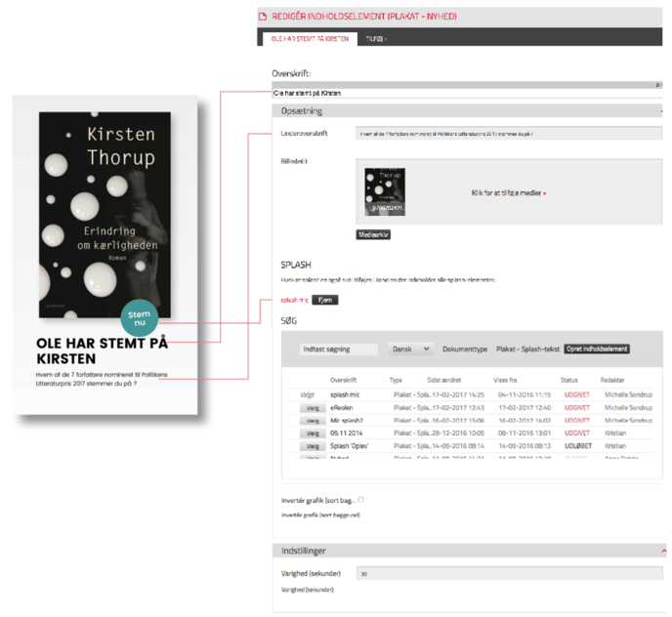Click the Status column header
This screenshot has width=672, height=617.
point(569,380)
